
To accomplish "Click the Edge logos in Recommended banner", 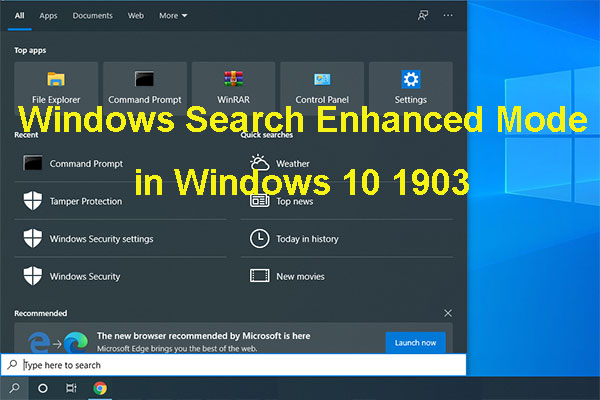I will (x=58, y=342).
